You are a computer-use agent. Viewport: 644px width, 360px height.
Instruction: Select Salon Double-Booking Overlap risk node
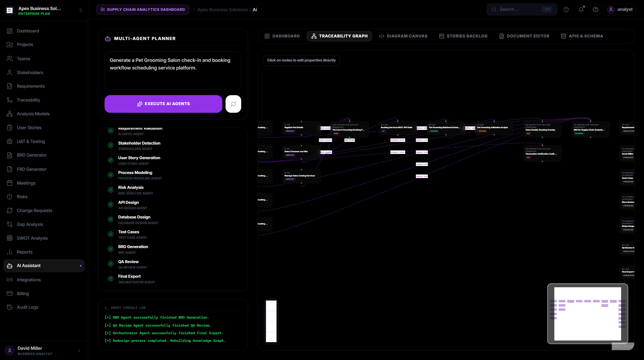(x=542, y=129)
